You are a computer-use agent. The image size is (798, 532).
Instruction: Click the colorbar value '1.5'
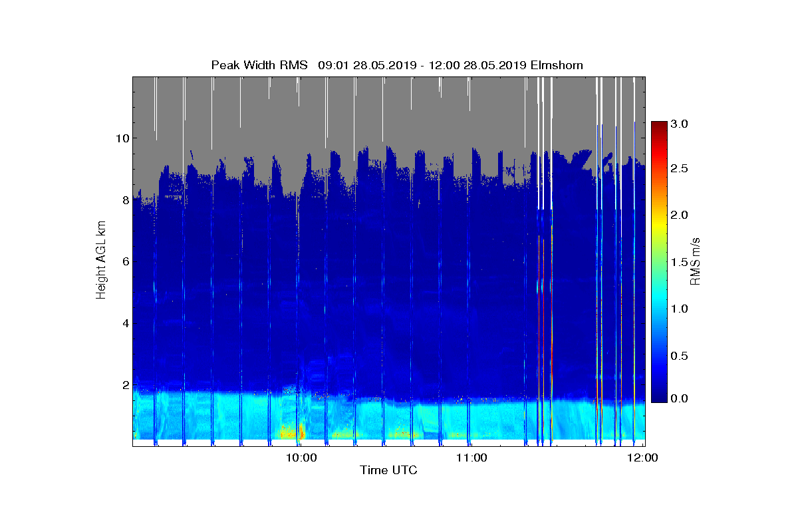pos(680,262)
